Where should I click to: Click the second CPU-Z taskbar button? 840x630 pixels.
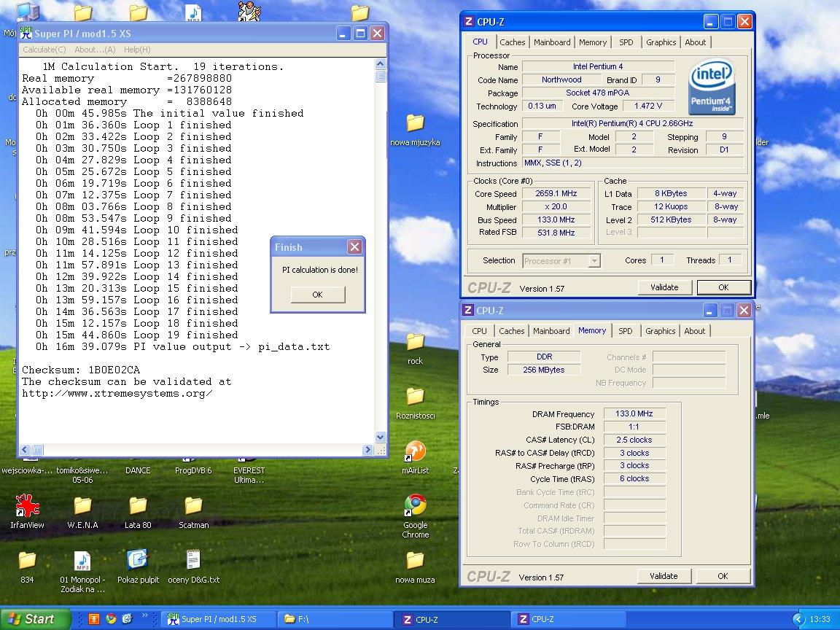click(567, 619)
